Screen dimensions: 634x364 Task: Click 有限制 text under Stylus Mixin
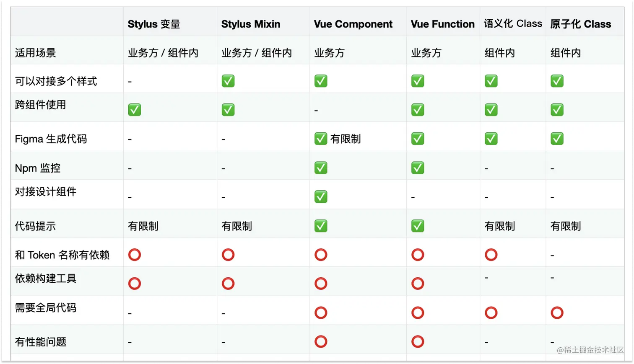(236, 226)
